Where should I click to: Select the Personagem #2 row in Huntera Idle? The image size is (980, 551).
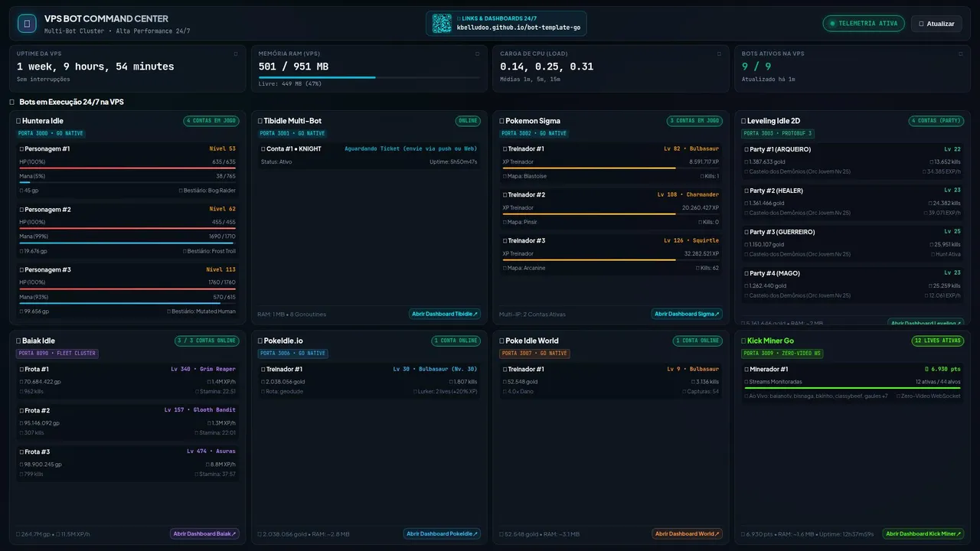[x=128, y=230]
